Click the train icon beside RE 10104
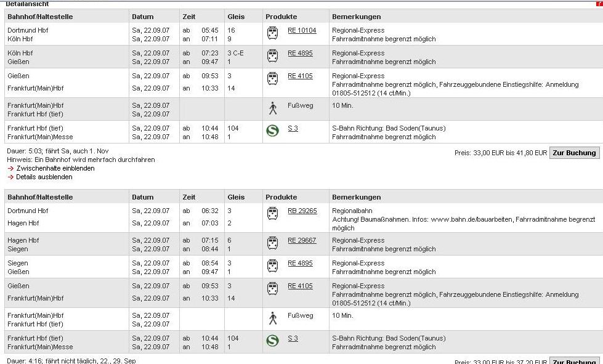 pyautogui.click(x=272, y=33)
